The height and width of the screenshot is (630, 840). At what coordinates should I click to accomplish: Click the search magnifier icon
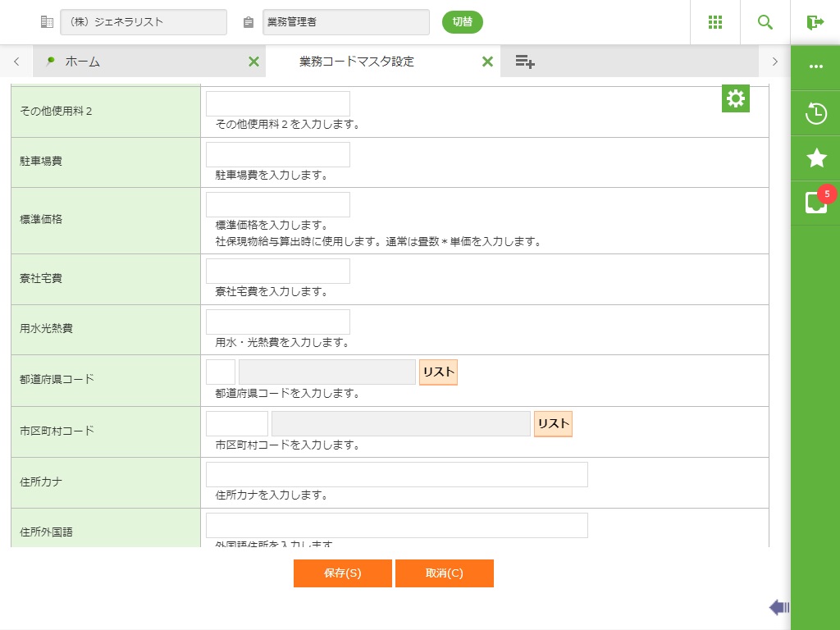[765, 22]
